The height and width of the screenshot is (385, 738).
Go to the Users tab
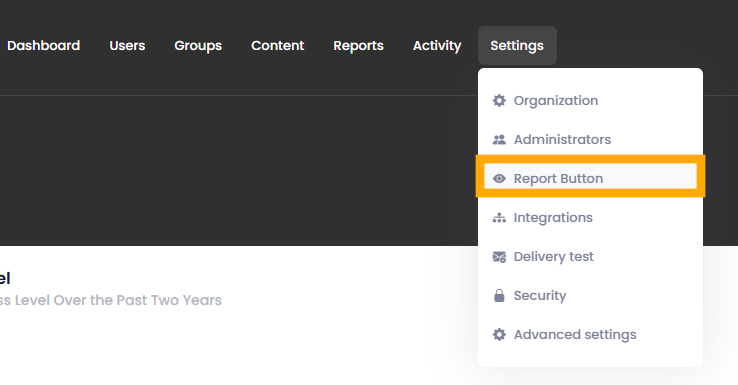tap(127, 46)
